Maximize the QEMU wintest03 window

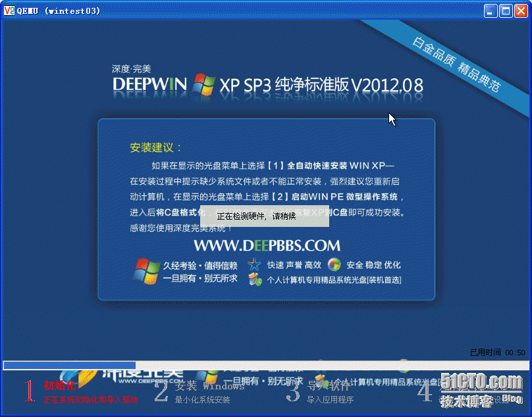(506, 11)
